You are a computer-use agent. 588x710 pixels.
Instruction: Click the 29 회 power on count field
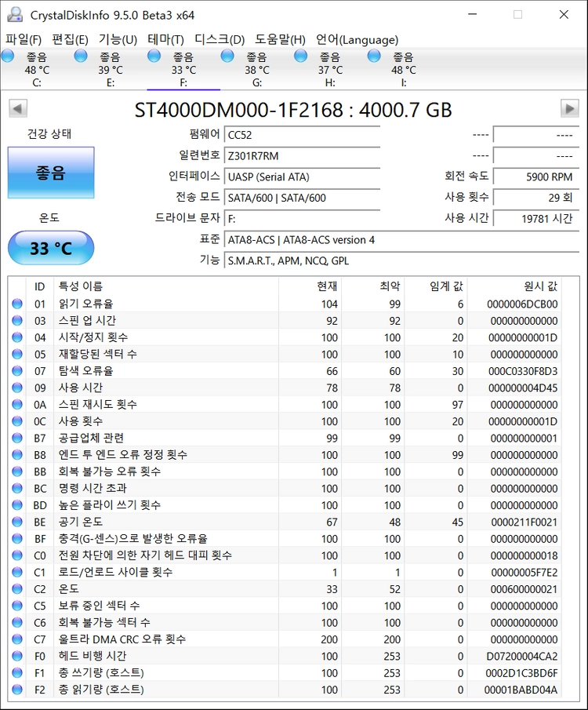point(536,198)
